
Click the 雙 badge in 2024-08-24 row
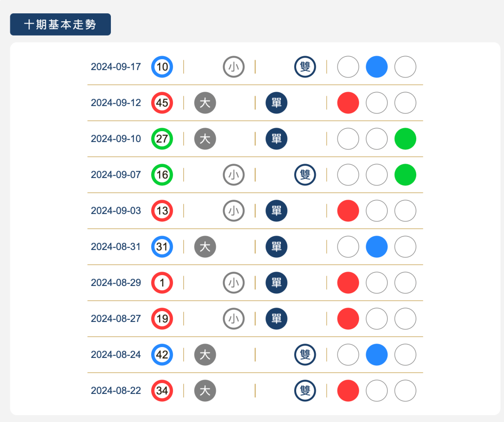(305, 355)
